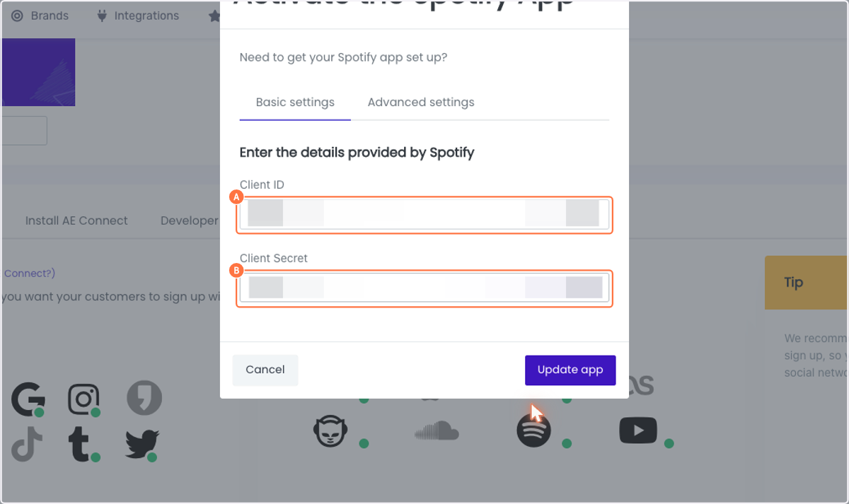The image size is (849, 504).
Task: Click the Tumblr icon
Action: (80, 445)
